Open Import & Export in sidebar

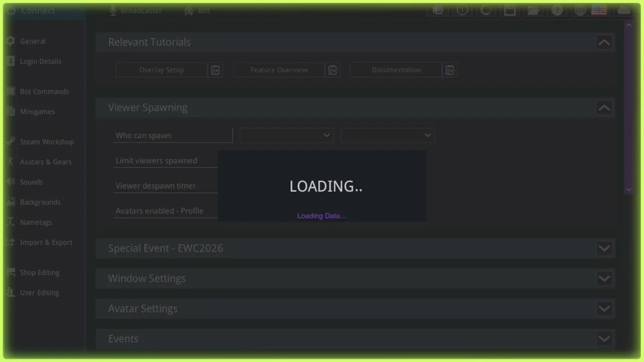(46, 242)
